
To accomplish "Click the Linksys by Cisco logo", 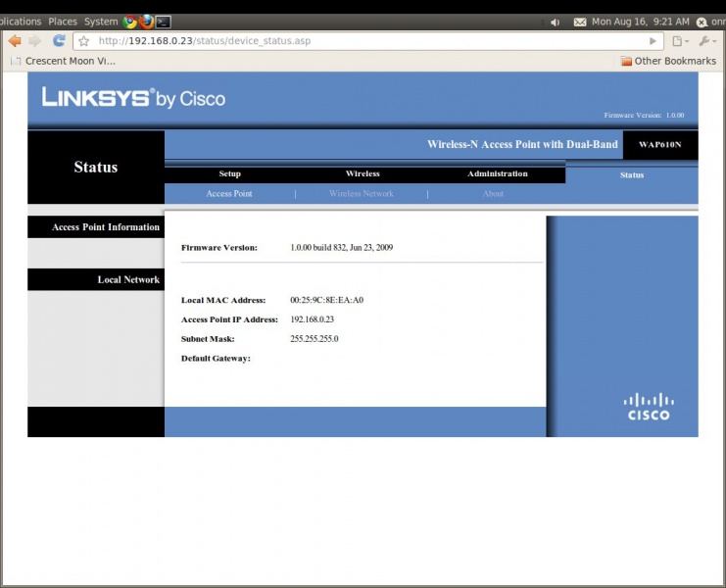I will coord(133,97).
